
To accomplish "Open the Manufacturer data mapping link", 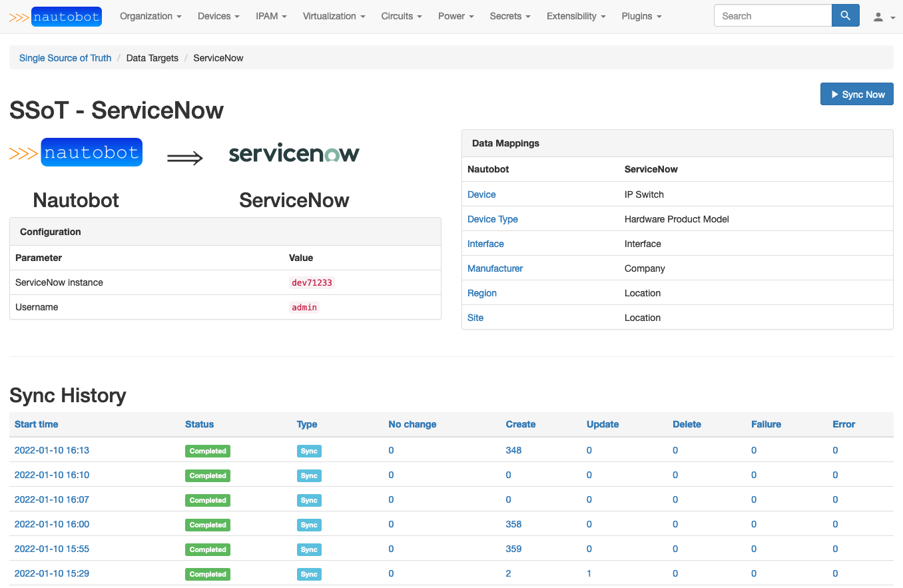I will (495, 268).
